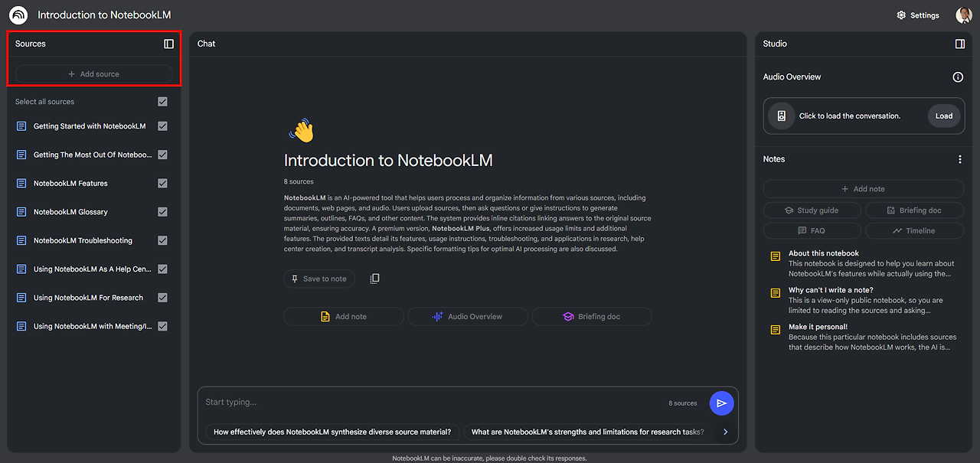Collapse the Sources panel icon

point(169,44)
